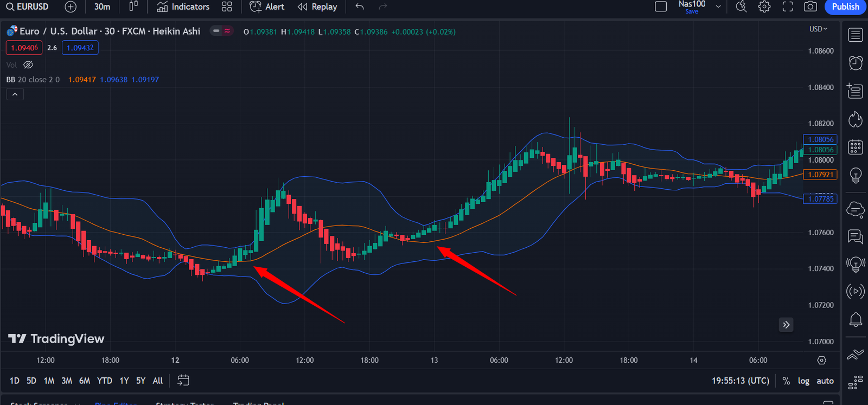Open indicator templates grid icon

pos(227,7)
